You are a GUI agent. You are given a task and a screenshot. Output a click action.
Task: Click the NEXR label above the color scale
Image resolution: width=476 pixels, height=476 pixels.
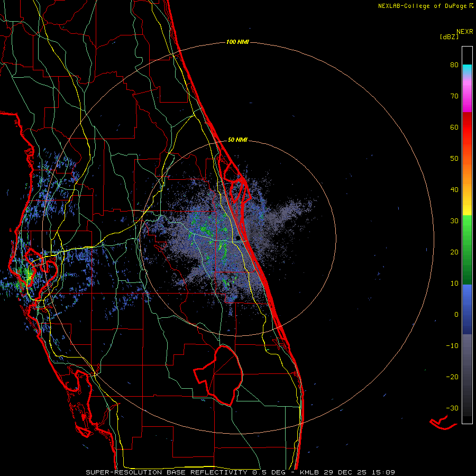pyautogui.click(x=464, y=32)
